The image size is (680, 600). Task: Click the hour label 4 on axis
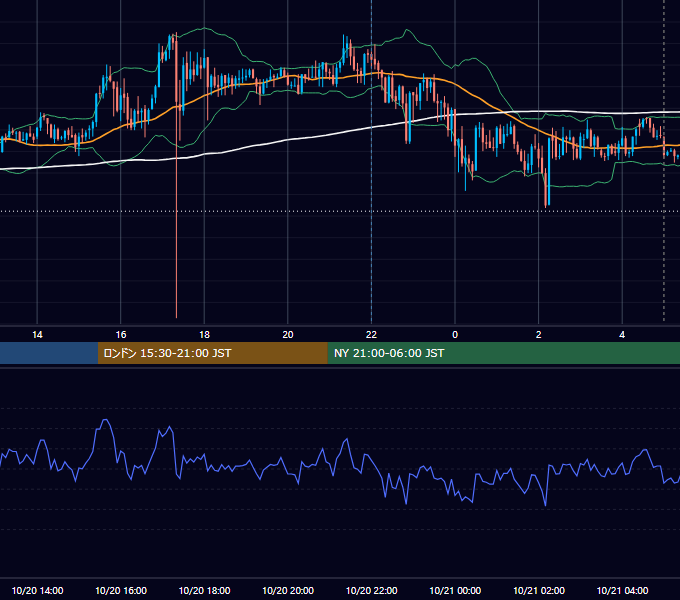[x=622, y=335]
